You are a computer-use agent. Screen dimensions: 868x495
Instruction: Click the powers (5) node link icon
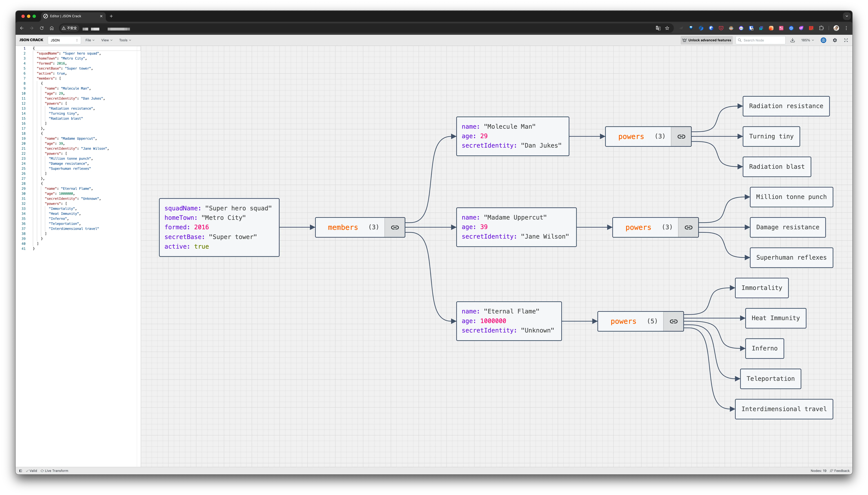673,321
